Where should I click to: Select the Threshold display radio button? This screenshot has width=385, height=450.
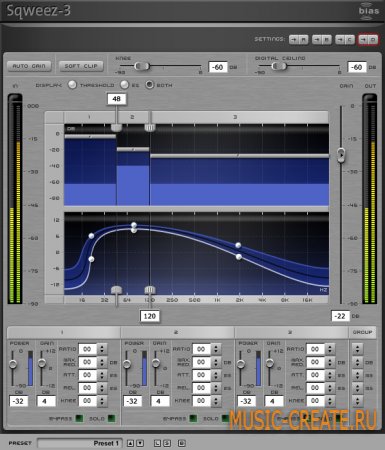coord(72,85)
